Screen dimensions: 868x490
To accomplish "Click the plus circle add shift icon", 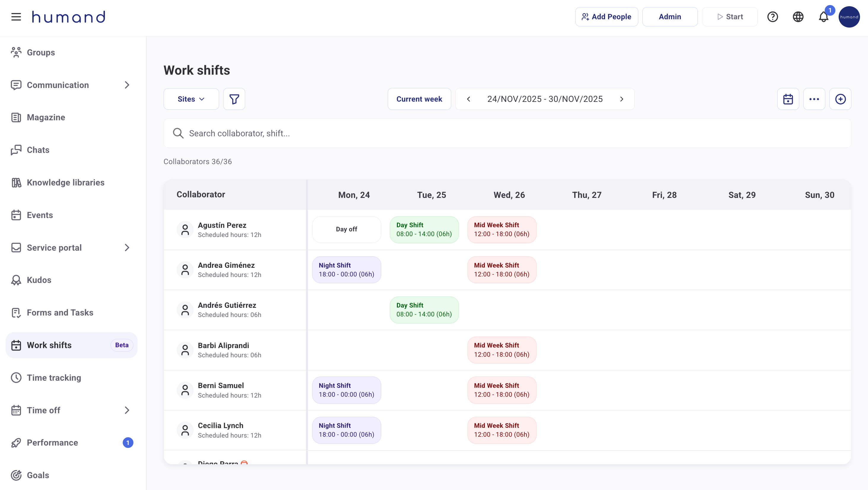I will [840, 99].
